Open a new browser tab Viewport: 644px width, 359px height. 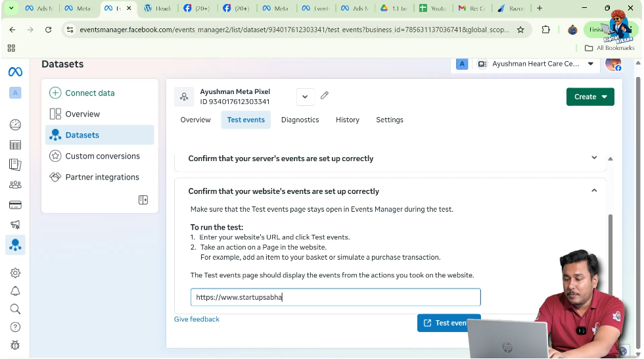(540, 8)
